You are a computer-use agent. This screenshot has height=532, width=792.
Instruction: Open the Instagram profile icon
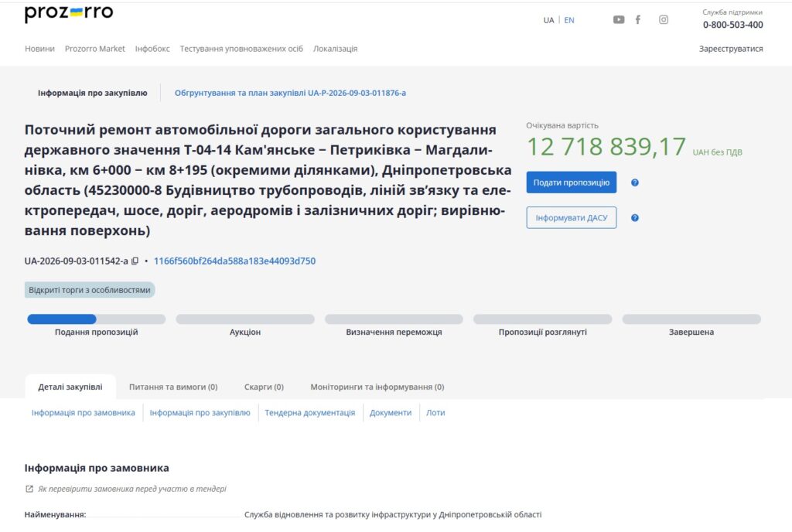(664, 19)
